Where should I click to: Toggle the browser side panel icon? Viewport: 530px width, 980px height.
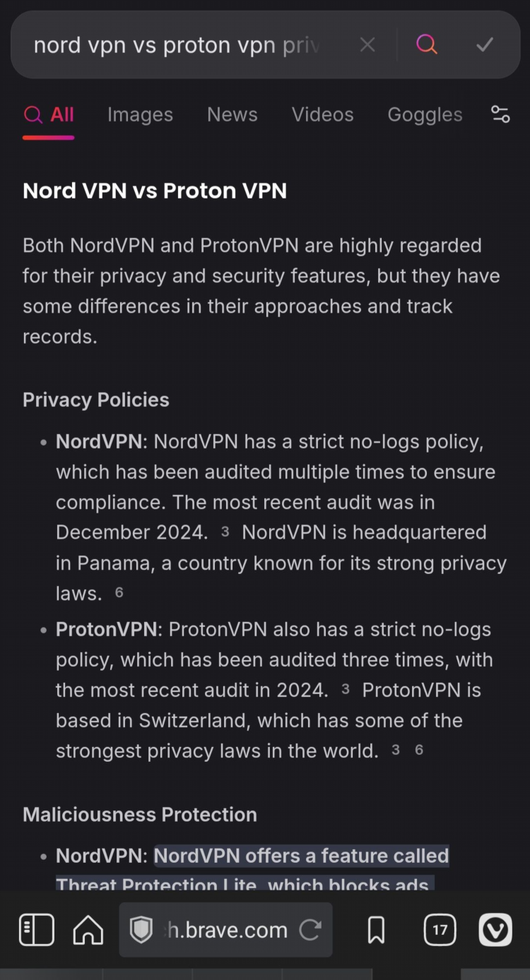pyautogui.click(x=37, y=930)
